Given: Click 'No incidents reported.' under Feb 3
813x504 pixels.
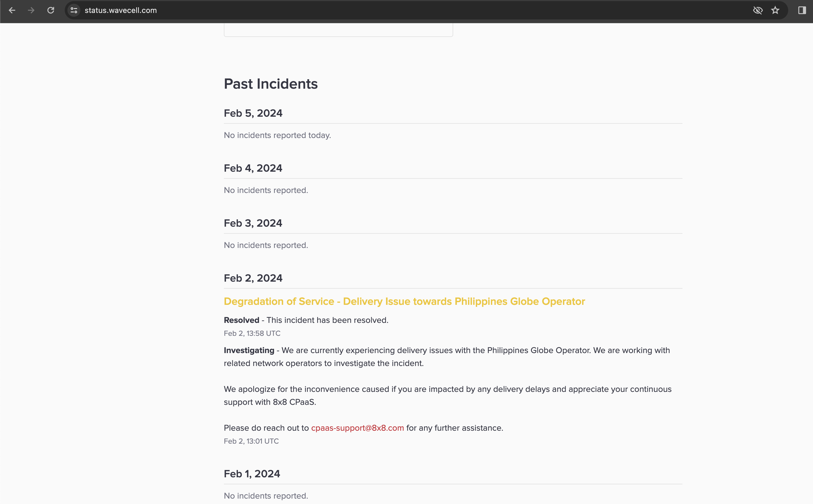Looking at the screenshot, I should (x=266, y=245).
